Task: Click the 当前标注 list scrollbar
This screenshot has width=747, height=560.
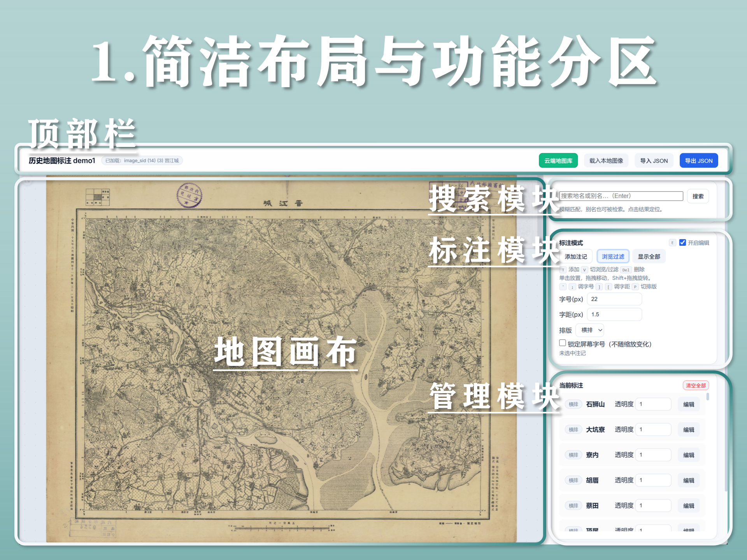Action: tap(708, 397)
